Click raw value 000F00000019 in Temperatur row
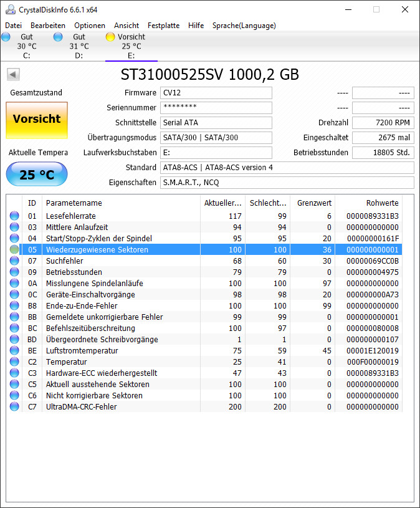This screenshot has width=420, height=508. (373, 362)
